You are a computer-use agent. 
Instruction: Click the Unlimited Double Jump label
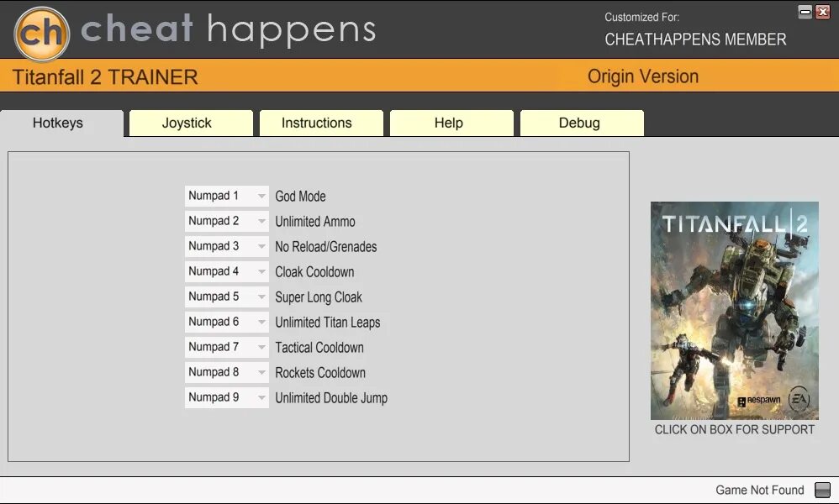(331, 397)
